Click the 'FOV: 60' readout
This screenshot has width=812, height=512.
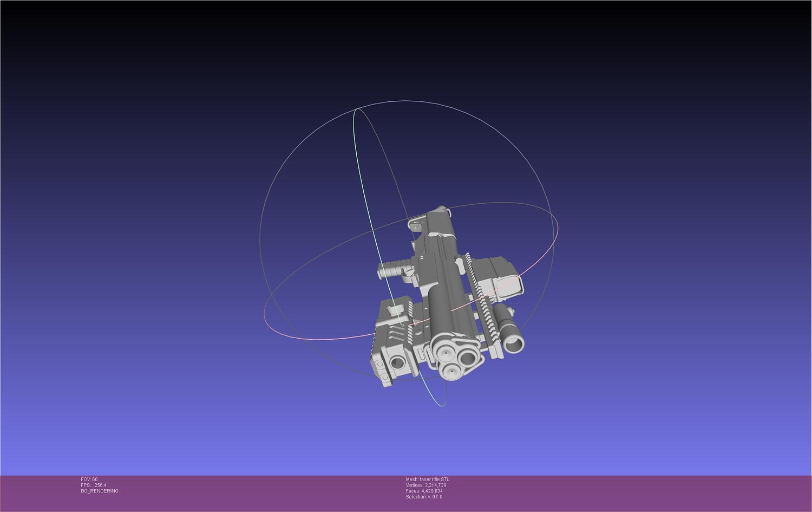(x=89, y=479)
